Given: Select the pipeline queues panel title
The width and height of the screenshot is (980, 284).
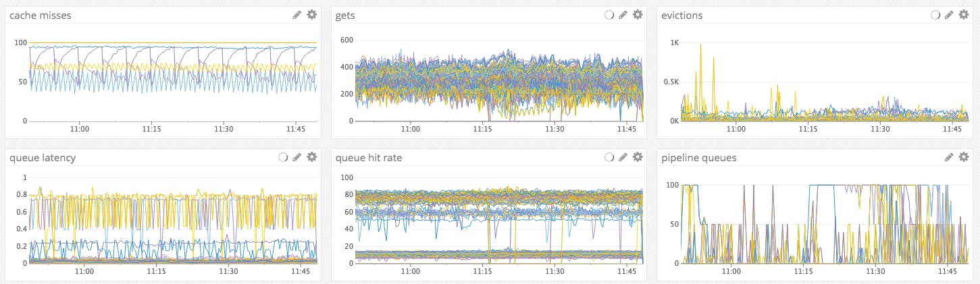Looking at the screenshot, I should tap(699, 158).
